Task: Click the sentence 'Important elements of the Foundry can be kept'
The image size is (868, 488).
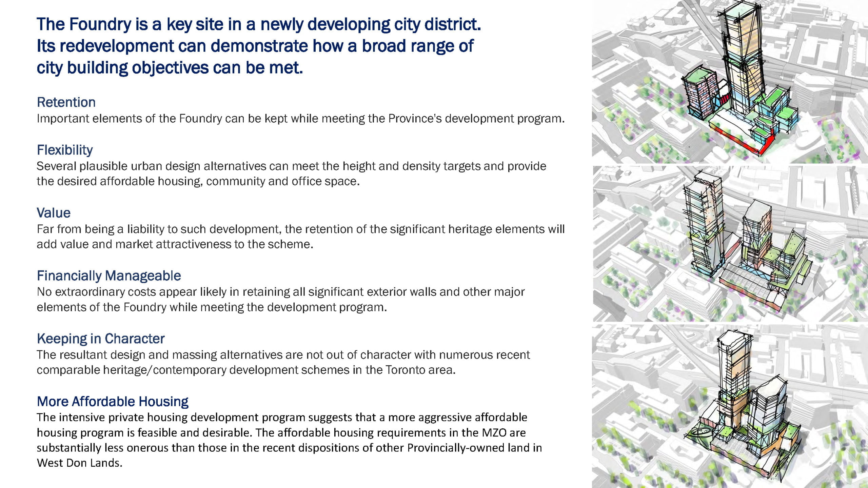Action: [x=301, y=119]
